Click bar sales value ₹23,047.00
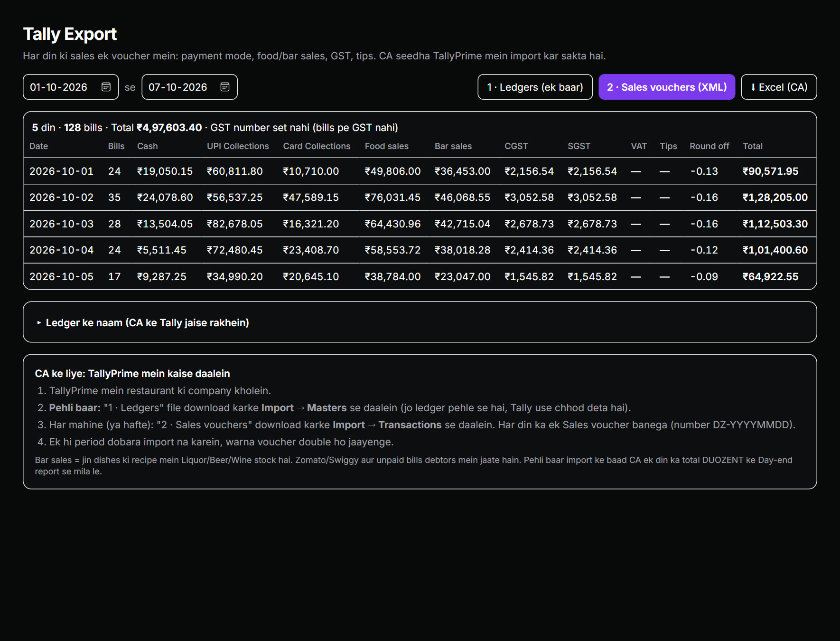This screenshot has width=840, height=641. pyautogui.click(x=462, y=276)
